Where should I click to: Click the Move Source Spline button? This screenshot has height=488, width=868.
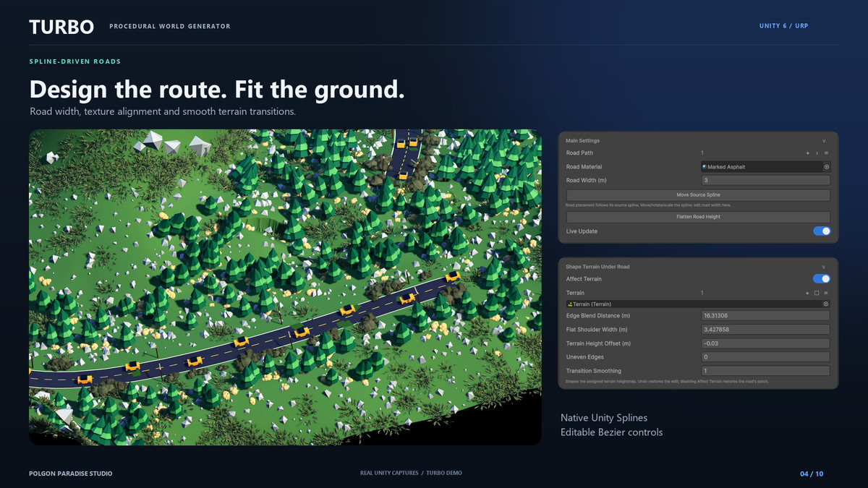coord(698,195)
